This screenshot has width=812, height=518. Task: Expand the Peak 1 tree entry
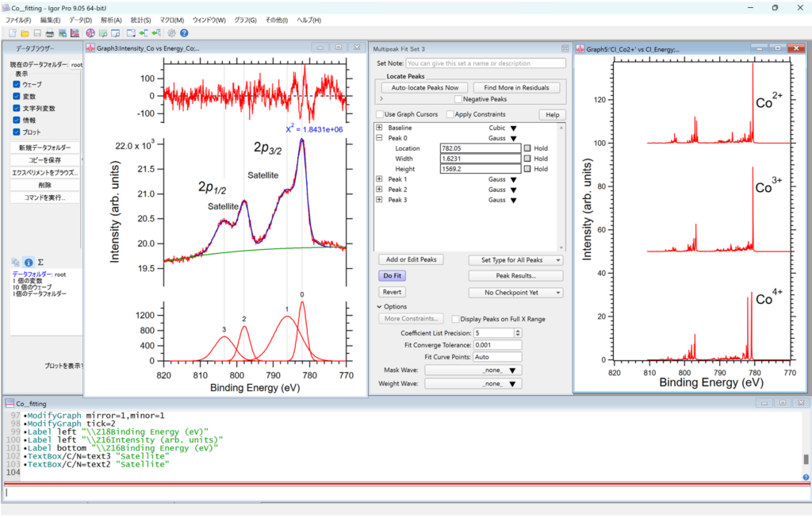pyautogui.click(x=379, y=179)
